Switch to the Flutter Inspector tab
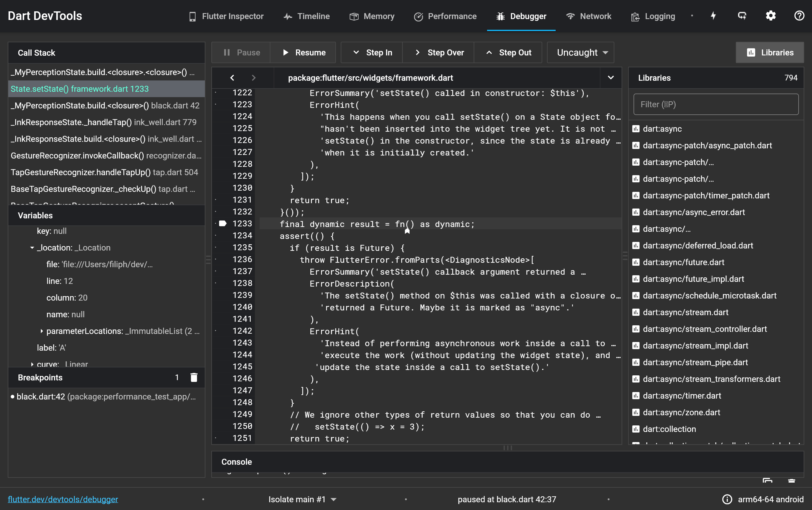Image resolution: width=812 pixels, height=510 pixels. 226,16
